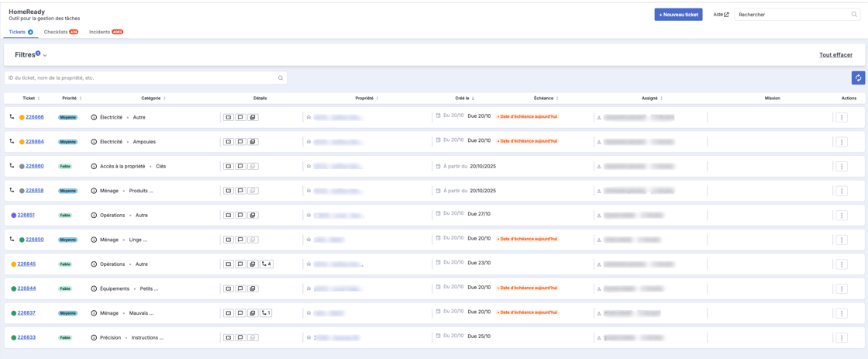868x359 pixels.
Task: Click the info icon beside Ménage Produits
Action: point(94,191)
